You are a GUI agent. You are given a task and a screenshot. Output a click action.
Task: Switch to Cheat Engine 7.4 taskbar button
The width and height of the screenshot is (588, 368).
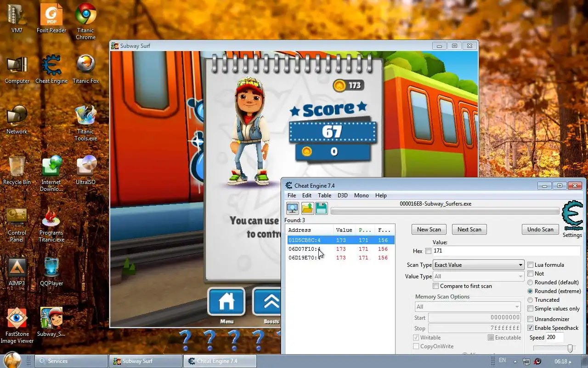[x=220, y=361]
